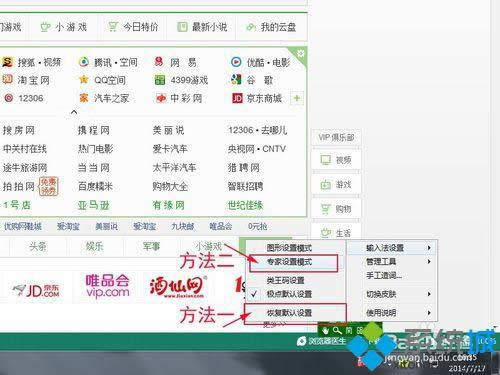The height and width of the screenshot is (375, 500).
Task: Open 游戏 from the right sidebar
Action: click(x=336, y=184)
